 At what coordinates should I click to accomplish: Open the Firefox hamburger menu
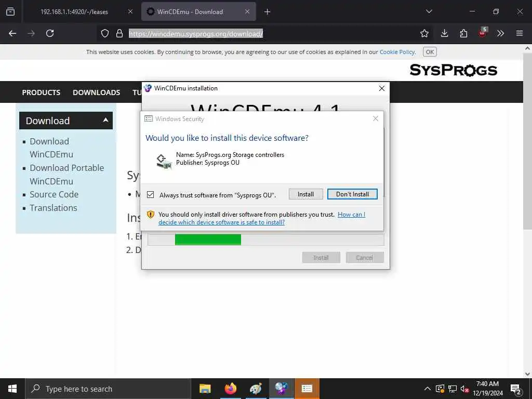point(520,33)
